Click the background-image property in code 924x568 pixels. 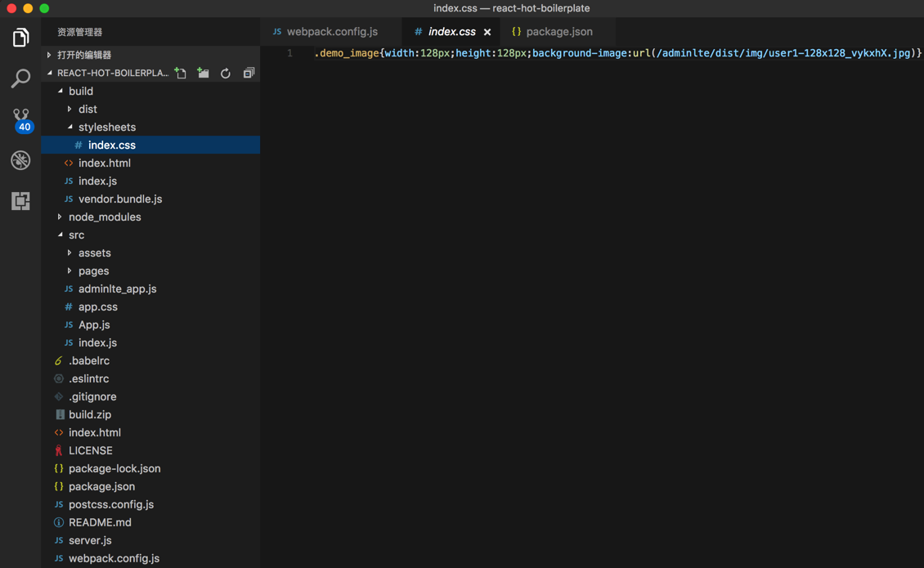tap(579, 53)
